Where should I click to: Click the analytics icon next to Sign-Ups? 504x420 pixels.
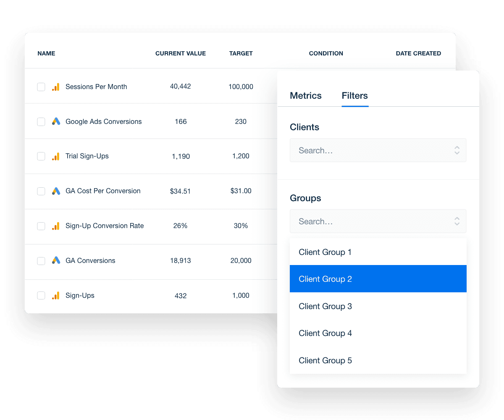point(56,296)
